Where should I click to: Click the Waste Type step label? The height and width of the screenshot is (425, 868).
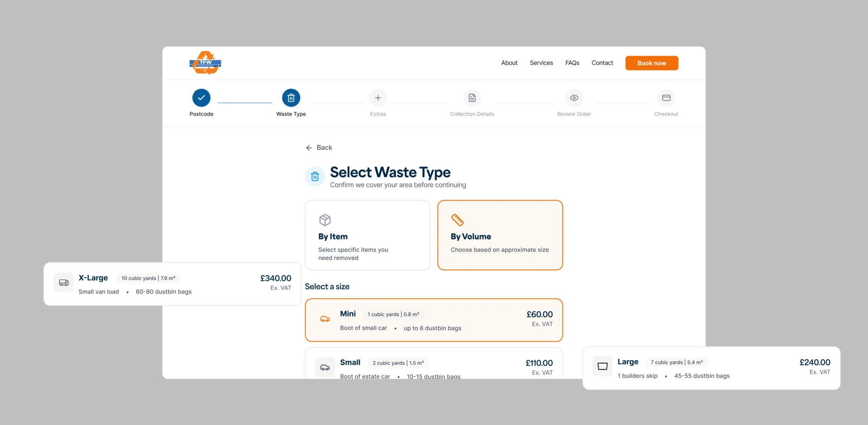coord(291,114)
